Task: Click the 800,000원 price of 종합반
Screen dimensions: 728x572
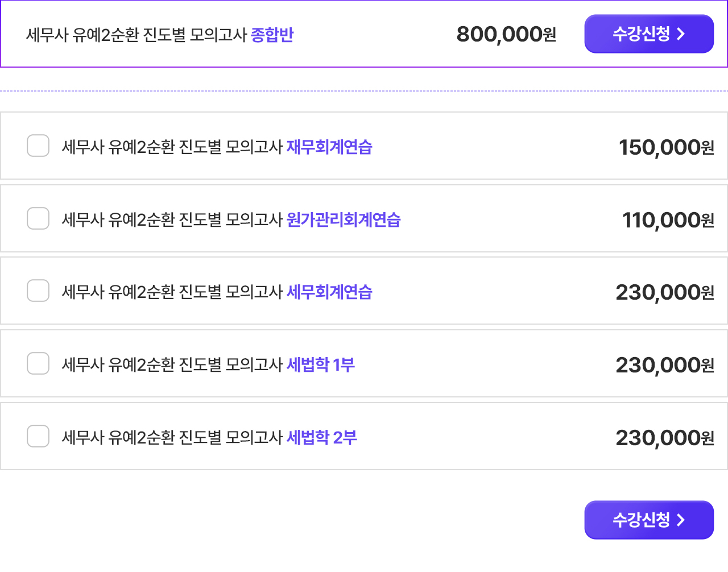Action: (506, 35)
